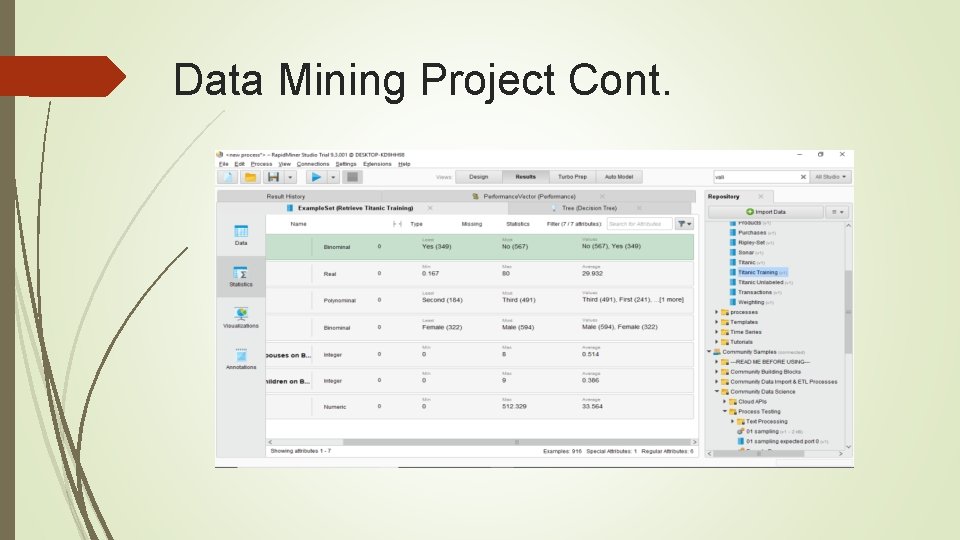Click the 'Yes (349)' least value cell
960x540 pixels.
pyautogui.click(x=437, y=247)
